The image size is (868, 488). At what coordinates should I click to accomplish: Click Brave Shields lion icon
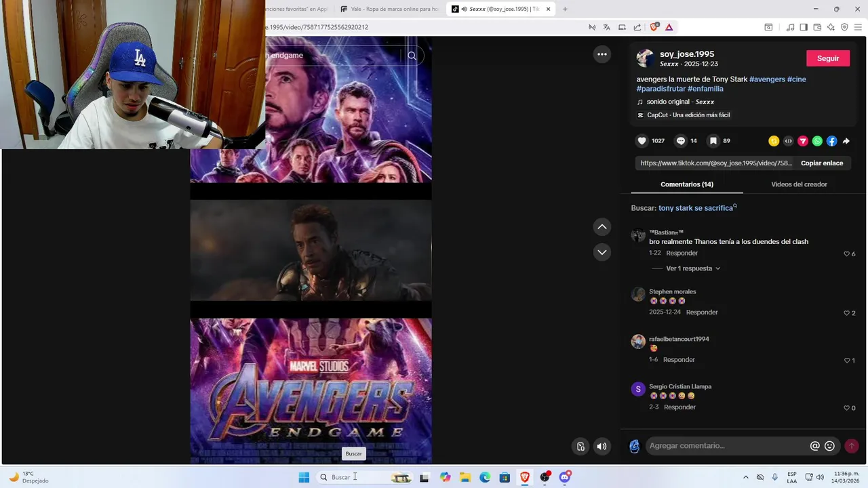coord(654,27)
